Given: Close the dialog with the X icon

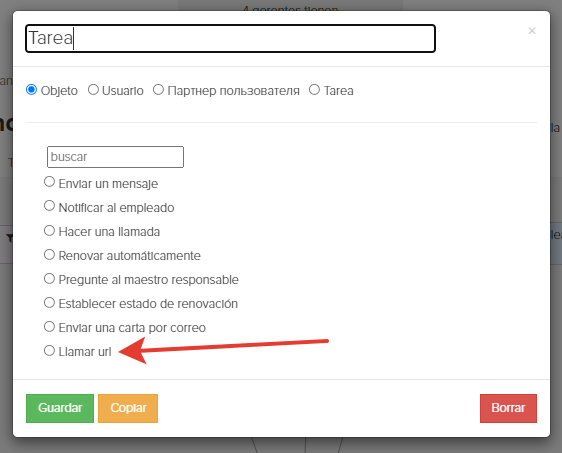Looking at the screenshot, I should pos(532,31).
